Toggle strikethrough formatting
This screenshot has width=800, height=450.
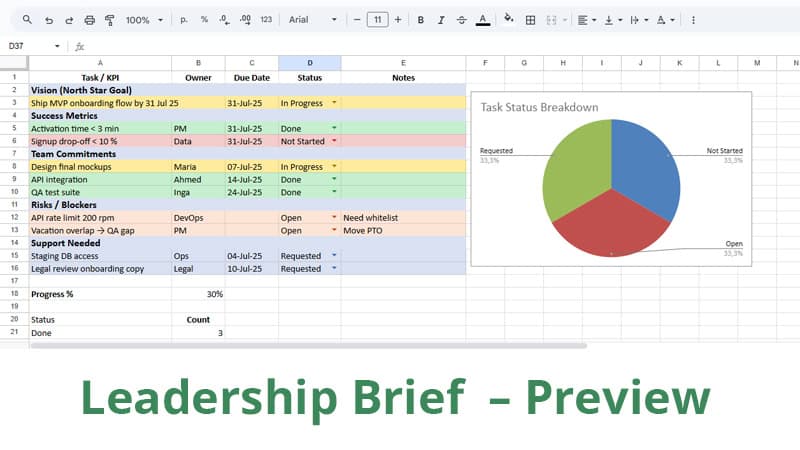[x=461, y=20]
